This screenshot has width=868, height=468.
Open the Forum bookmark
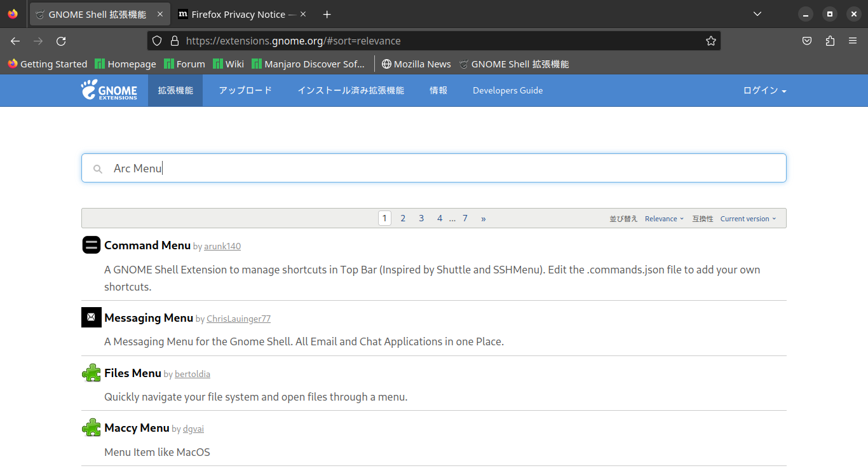point(184,64)
